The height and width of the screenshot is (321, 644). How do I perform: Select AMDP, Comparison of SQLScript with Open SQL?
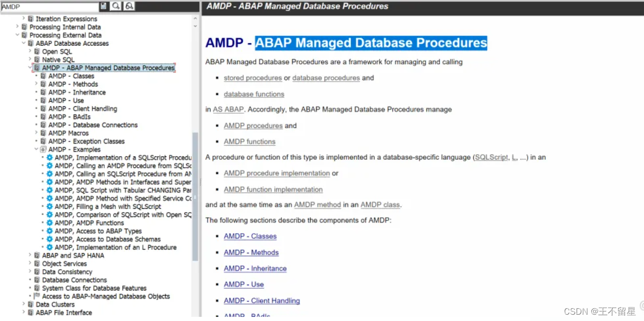pyautogui.click(x=123, y=215)
